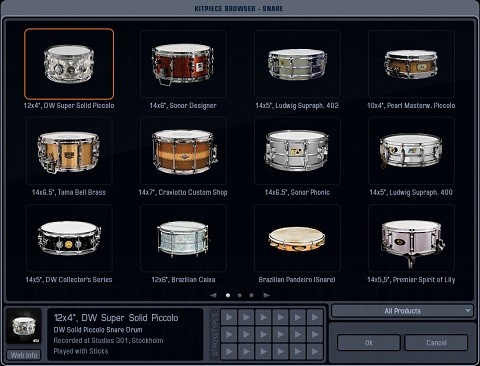Open Web Info for selected snare
The width and height of the screenshot is (480, 366).
coord(24,355)
